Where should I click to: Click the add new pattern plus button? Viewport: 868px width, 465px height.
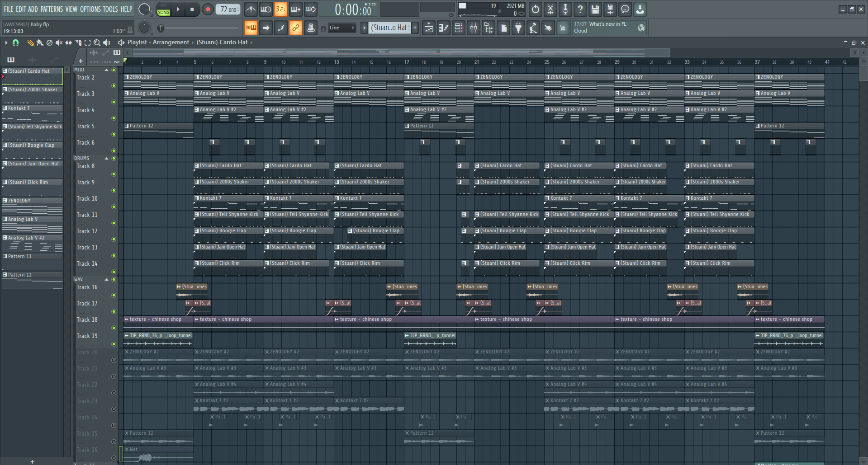pos(415,28)
